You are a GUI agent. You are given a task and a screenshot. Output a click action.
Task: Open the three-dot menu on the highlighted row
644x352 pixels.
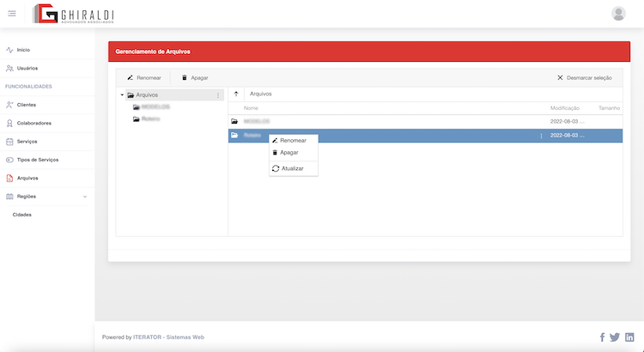541,136
